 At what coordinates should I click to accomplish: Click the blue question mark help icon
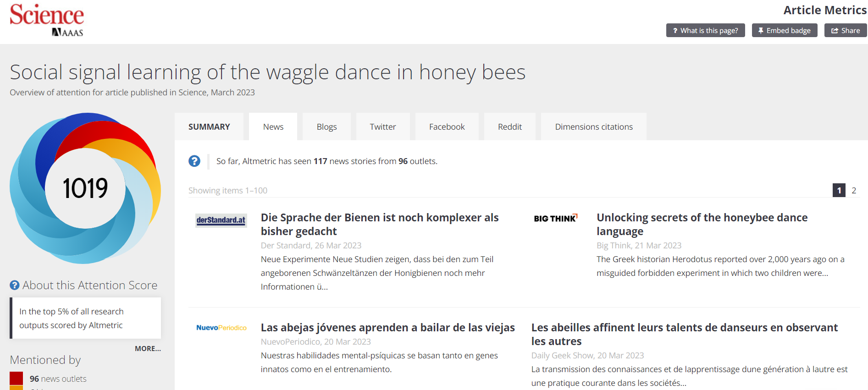(194, 161)
